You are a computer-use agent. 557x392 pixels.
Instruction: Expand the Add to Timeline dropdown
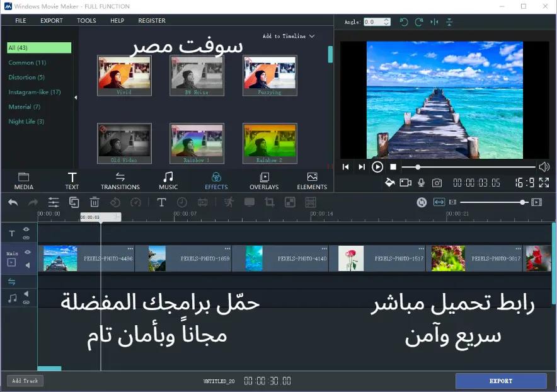[x=289, y=36]
